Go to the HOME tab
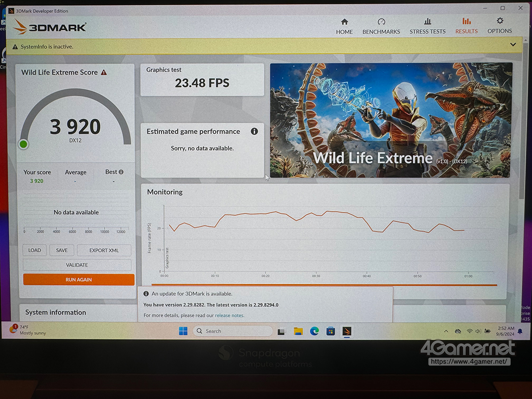The image size is (532, 399). coord(344,27)
